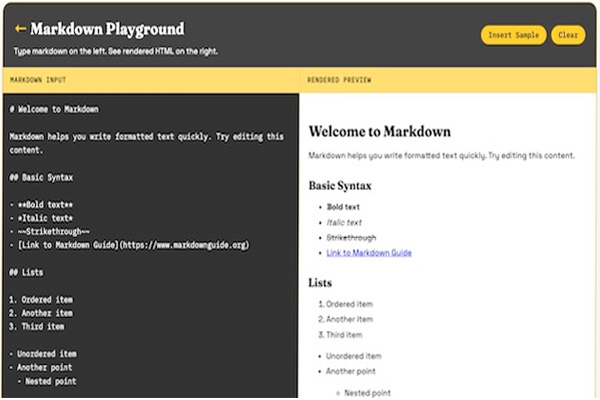This screenshot has width=600, height=400.
Task: Click 'Italic text' in the preview
Action: tap(344, 222)
